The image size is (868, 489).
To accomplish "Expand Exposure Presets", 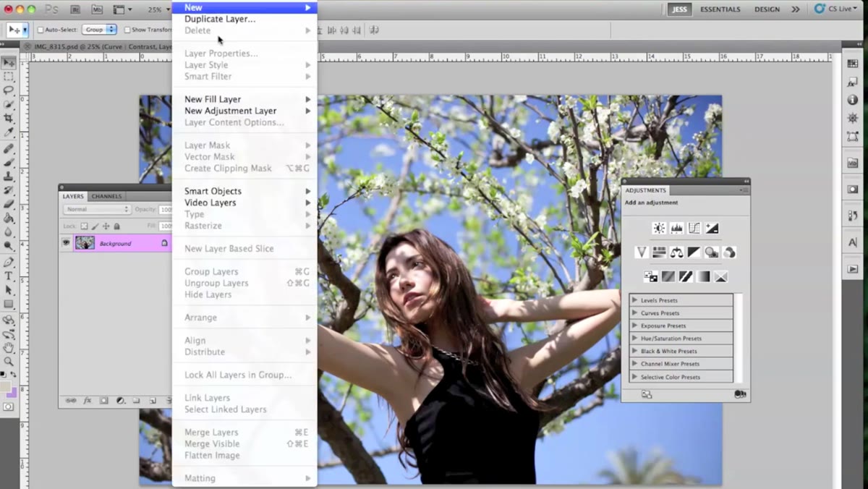I will pos(634,326).
